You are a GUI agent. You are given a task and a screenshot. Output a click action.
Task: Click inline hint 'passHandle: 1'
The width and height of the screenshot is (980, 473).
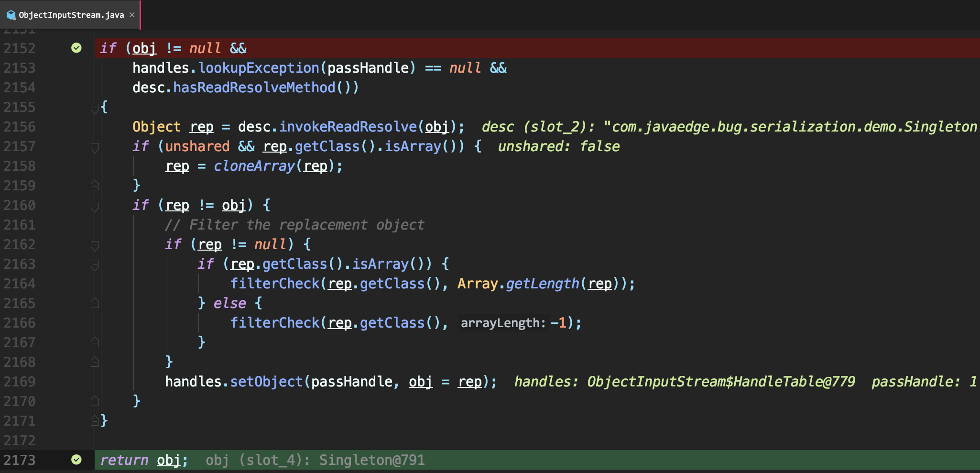924,382
